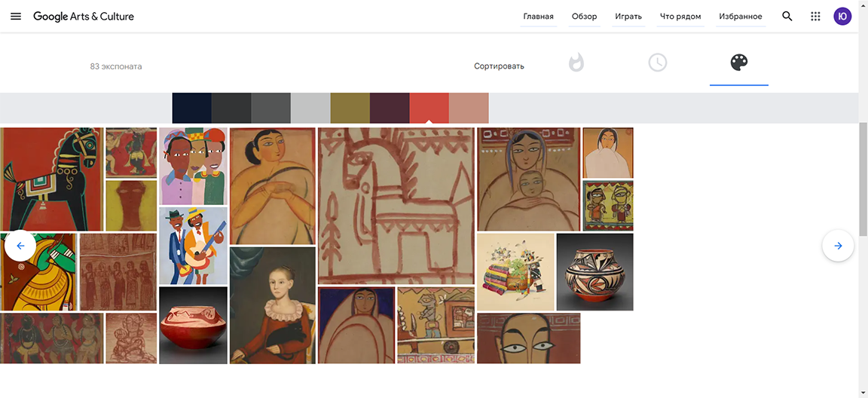Go to the Главная tab
The width and height of the screenshot is (868, 398).
click(x=538, y=17)
